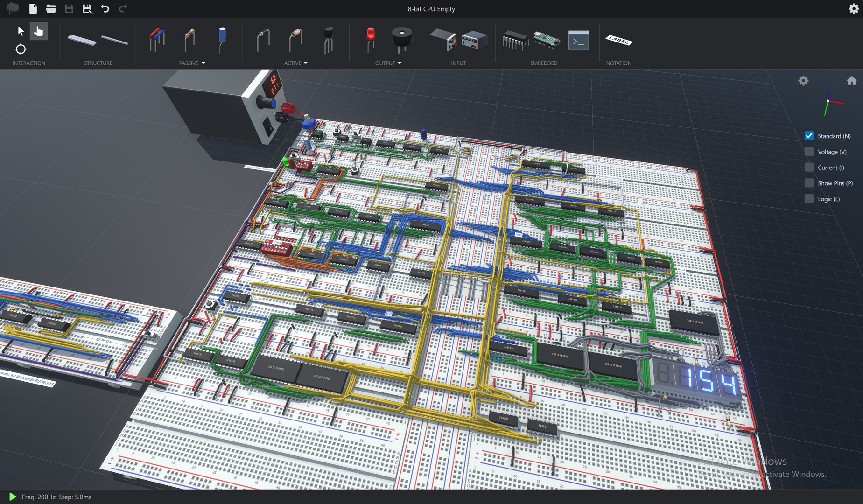863x504 pixels.
Task: Expand the OUTPUT components dropdown
Action: coord(400,63)
